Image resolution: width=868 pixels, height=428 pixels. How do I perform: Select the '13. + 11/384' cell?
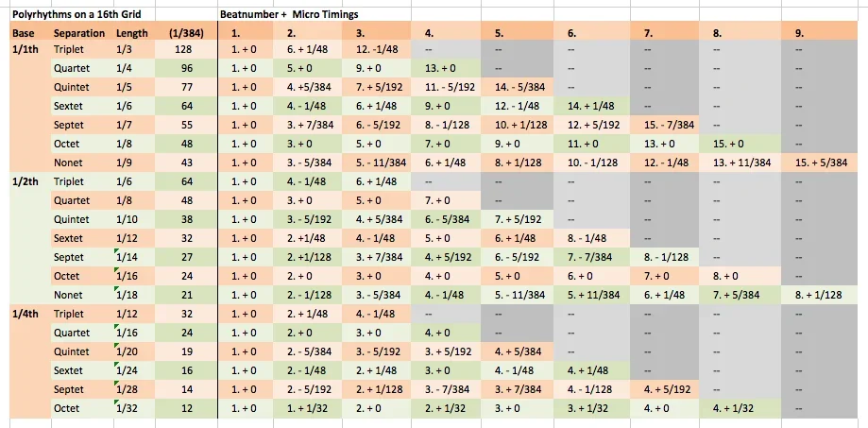click(746, 163)
